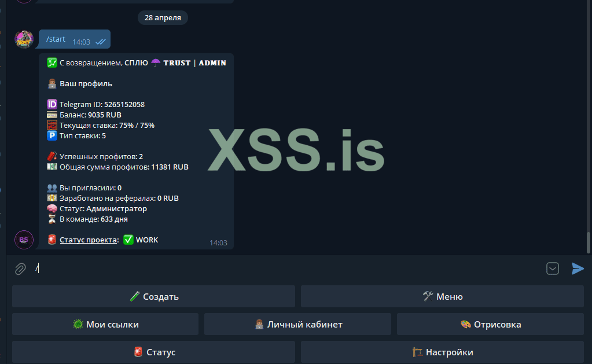592x364 pixels.
Task: Click the double-check read receipt icon
Action: coord(101,42)
